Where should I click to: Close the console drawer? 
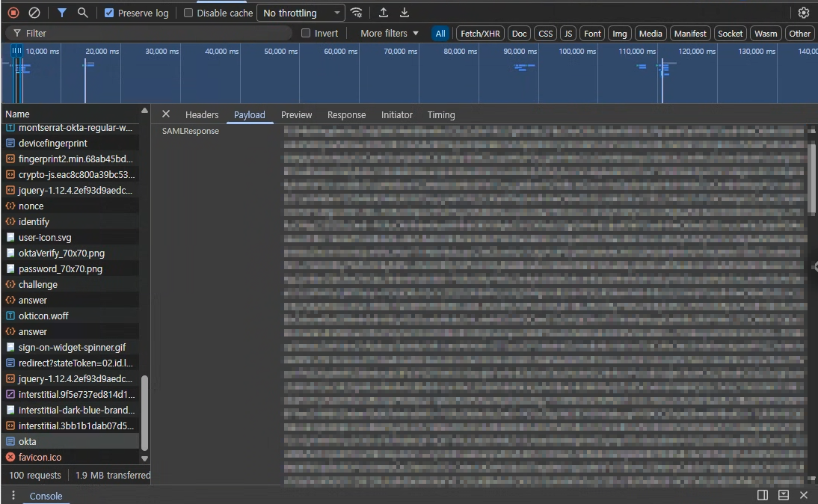(803, 495)
